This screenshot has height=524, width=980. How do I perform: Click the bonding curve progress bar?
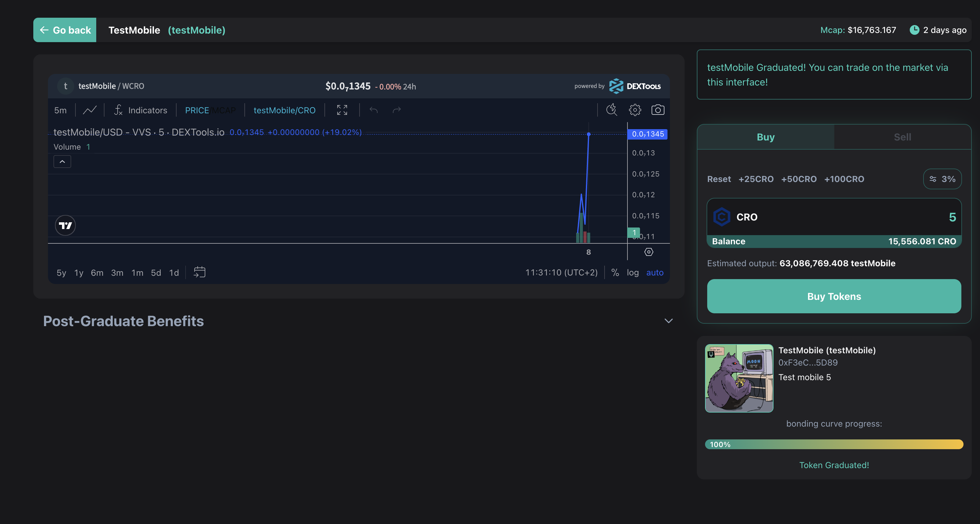click(x=834, y=444)
